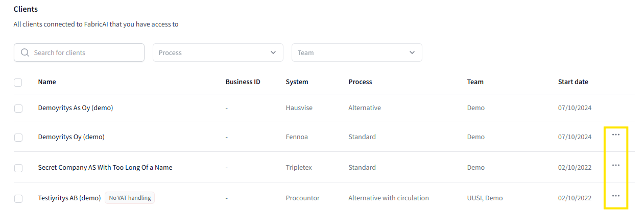The image size is (644, 212).
Task: Open the Process filter dropdown
Action: click(218, 52)
